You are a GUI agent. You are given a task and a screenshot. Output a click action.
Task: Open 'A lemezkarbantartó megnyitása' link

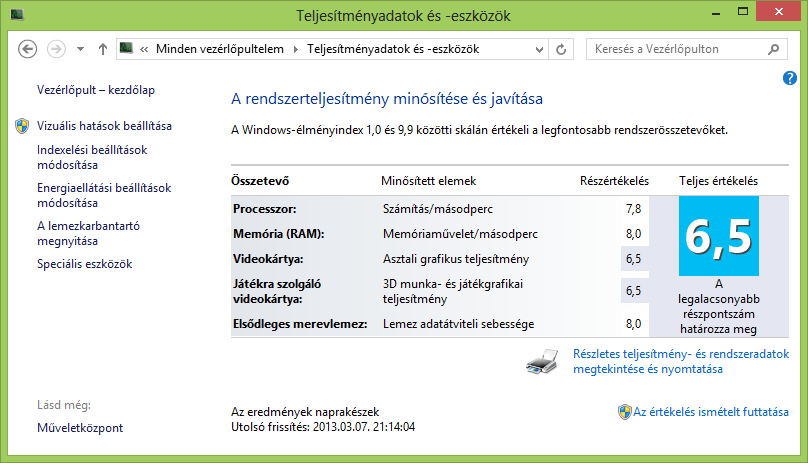pyautogui.click(x=88, y=233)
